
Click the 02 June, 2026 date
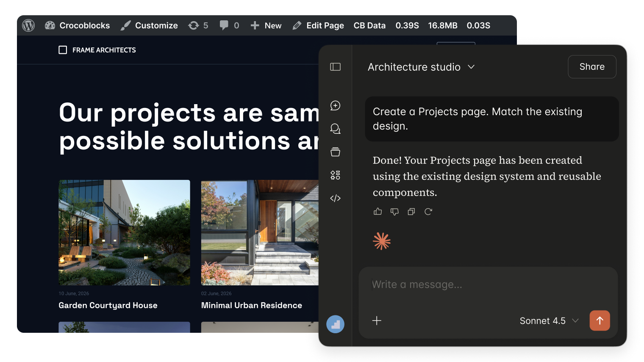tap(217, 293)
